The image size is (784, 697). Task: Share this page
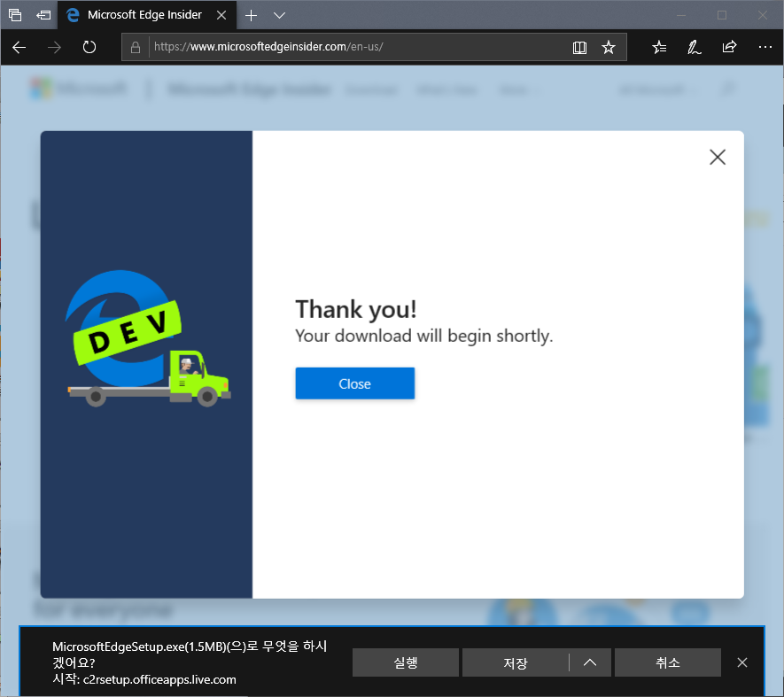click(729, 48)
